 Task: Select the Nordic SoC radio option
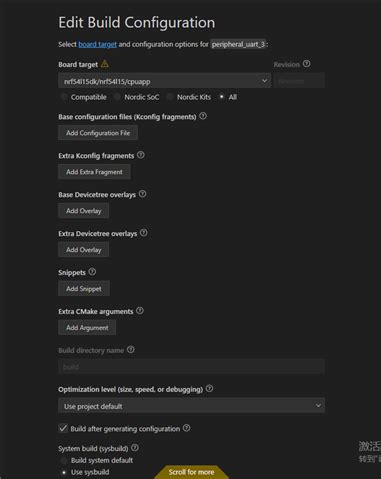117,97
